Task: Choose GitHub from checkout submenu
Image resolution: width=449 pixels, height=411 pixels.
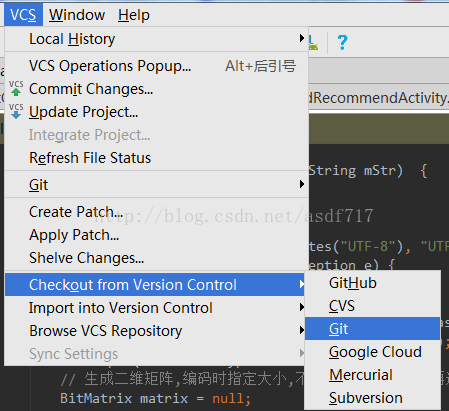Action: pyautogui.click(x=373, y=283)
